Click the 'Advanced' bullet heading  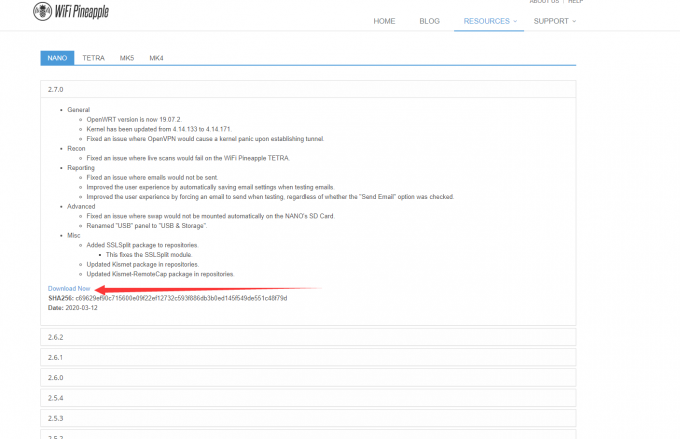pos(81,206)
